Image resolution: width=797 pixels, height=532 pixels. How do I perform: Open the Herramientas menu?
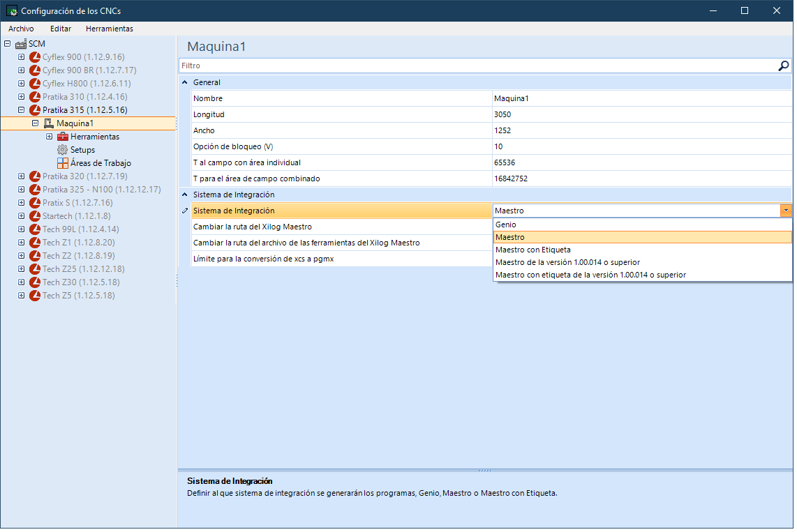[110, 29]
